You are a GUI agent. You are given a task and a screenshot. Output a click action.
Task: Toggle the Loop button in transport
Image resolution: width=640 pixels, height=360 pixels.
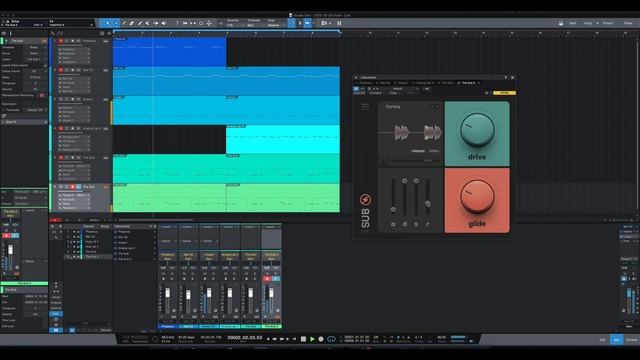click(x=331, y=339)
